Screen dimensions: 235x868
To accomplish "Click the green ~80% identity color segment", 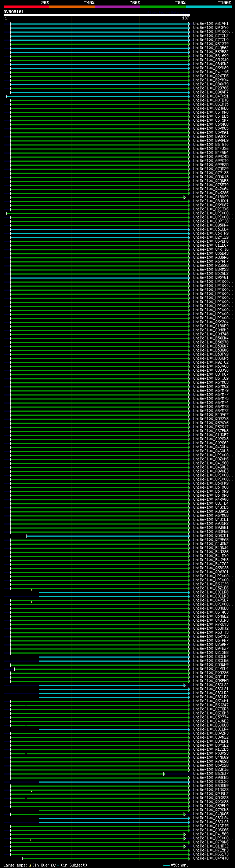I will [x=163, y=7].
